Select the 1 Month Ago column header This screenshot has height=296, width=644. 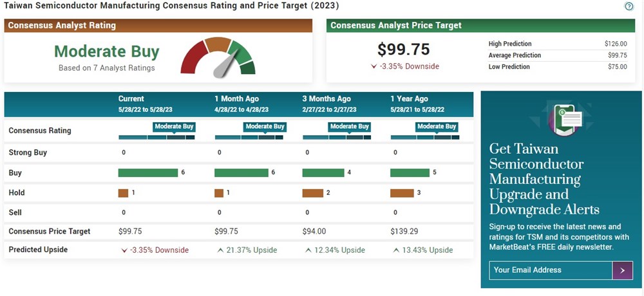tap(237, 98)
